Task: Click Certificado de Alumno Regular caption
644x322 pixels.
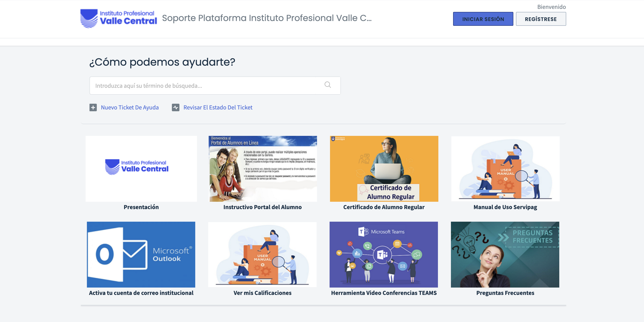Action: pyautogui.click(x=384, y=207)
